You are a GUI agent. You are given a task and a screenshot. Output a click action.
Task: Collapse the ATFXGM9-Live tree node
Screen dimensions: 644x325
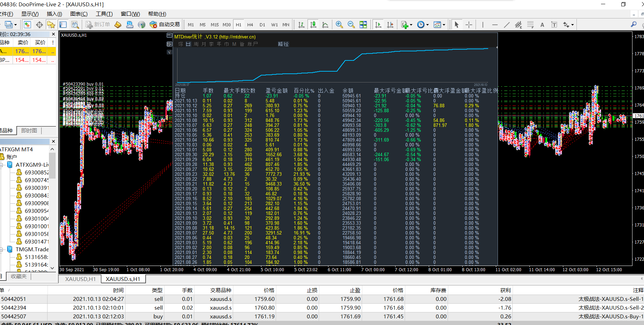(2, 165)
